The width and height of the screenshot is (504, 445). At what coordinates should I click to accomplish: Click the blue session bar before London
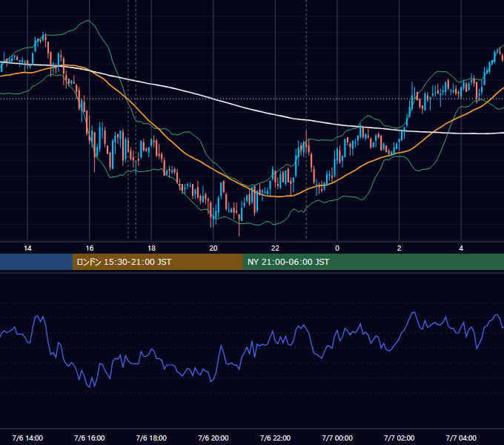point(36,262)
